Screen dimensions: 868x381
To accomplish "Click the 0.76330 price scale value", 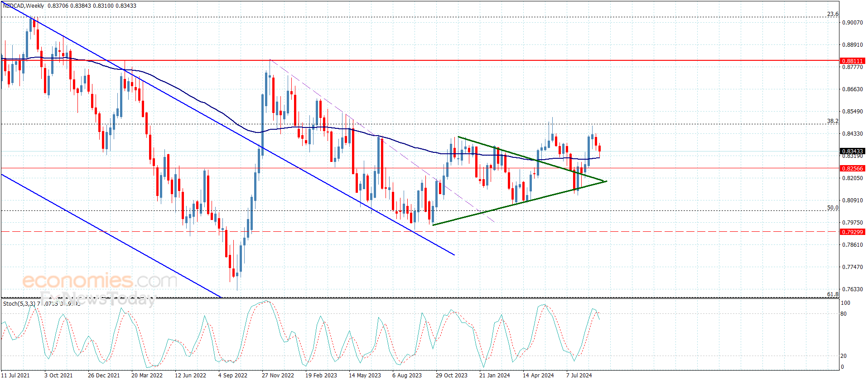I will 852,289.
